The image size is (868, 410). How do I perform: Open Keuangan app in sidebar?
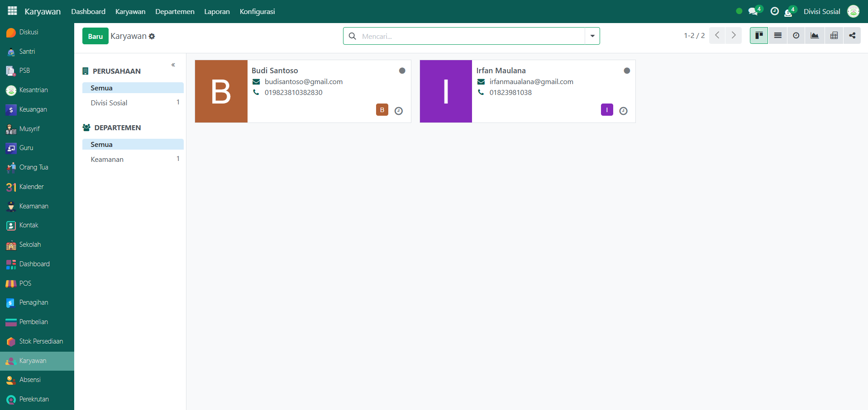(x=33, y=109)
